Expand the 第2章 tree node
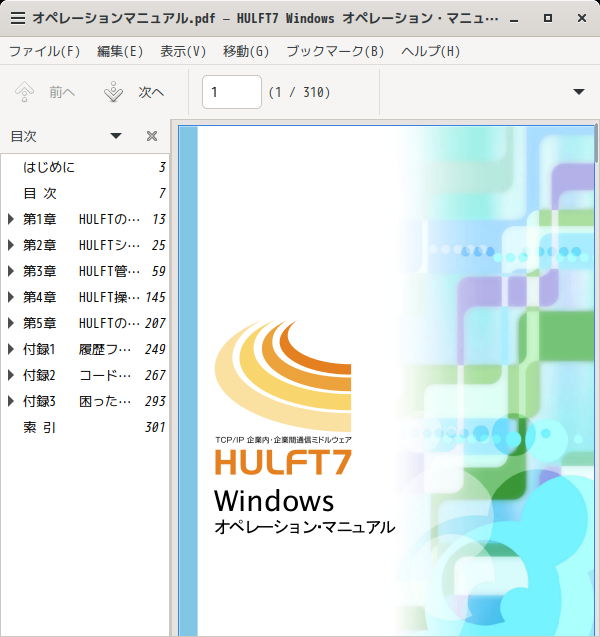 (x=11, y=245)
